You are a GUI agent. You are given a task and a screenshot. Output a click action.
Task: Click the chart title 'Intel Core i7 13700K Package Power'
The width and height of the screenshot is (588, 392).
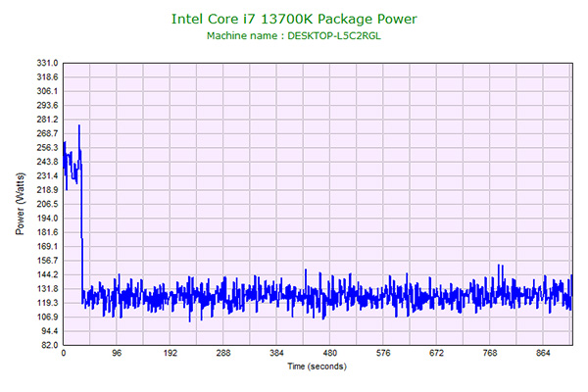tap(294, 20)
